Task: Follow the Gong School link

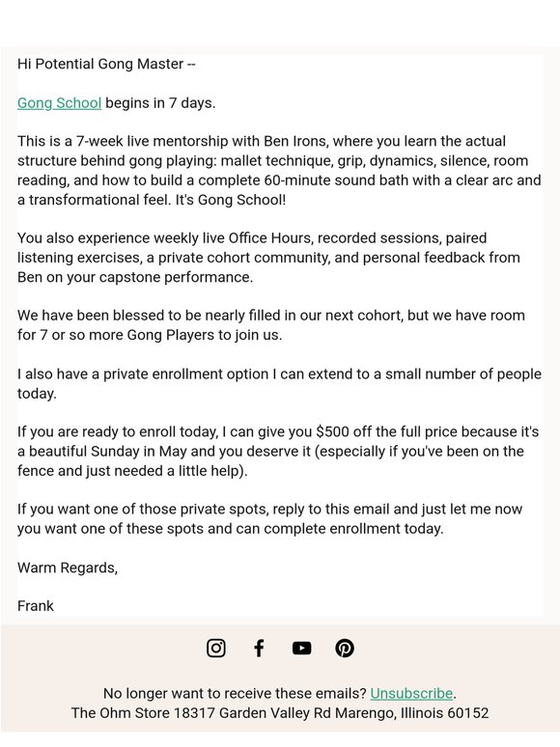Action: click(59, 103)
